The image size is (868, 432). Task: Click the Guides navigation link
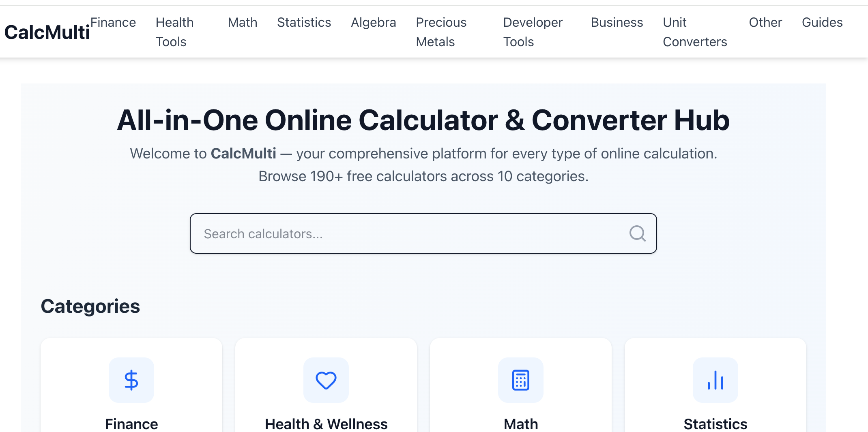[x=822, y=22]
